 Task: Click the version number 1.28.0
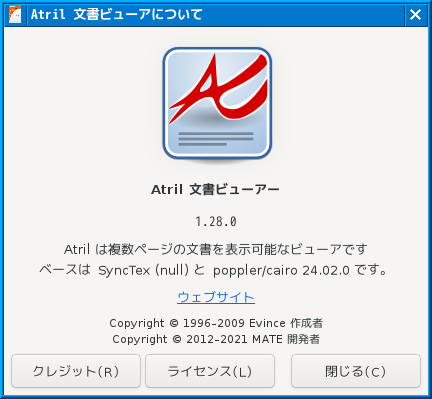tap(216, 222)
